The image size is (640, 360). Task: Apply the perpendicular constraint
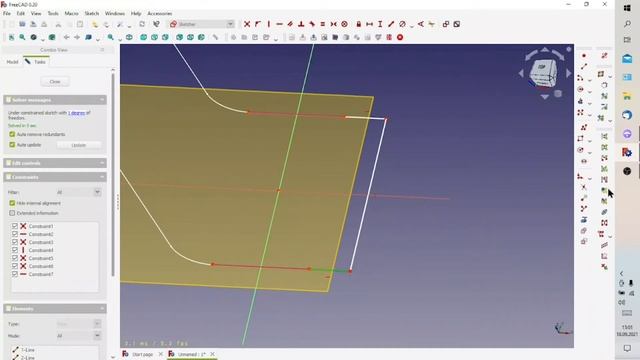point(301,24)
